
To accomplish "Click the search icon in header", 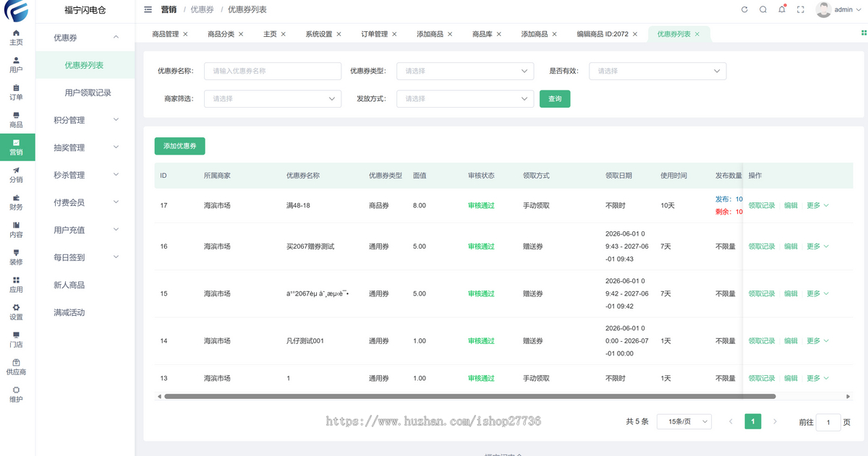I will pos(763,9).
